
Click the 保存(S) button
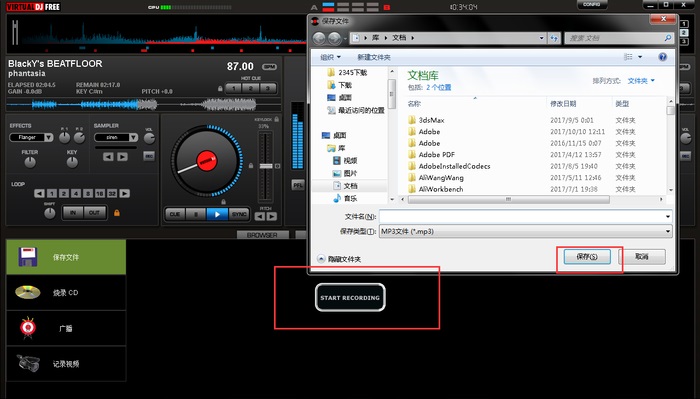(x=587, y=257)
